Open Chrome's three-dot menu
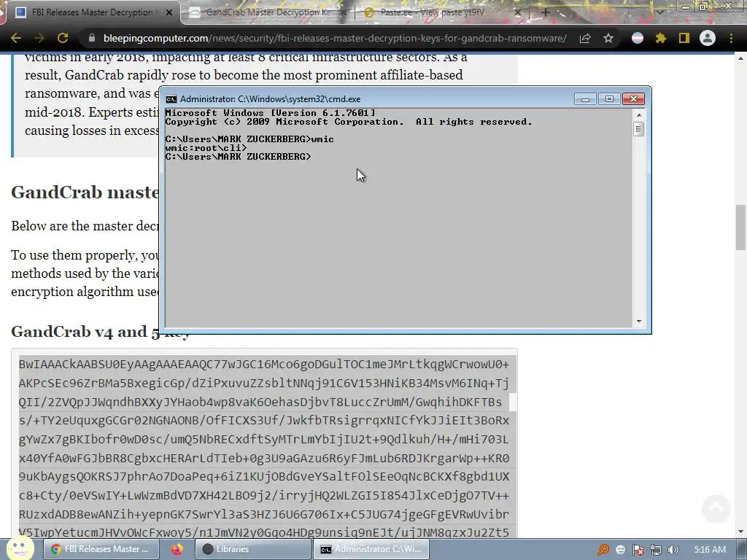Image resolution: width=747 pixels, height=560 pixels. [x=731, y=38]
